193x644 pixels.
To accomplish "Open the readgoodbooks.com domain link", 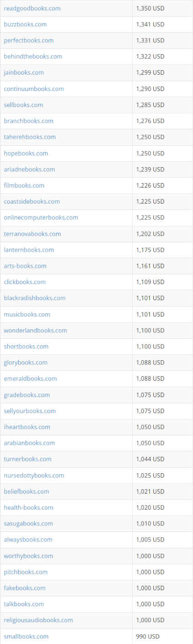I will (32, 9).
